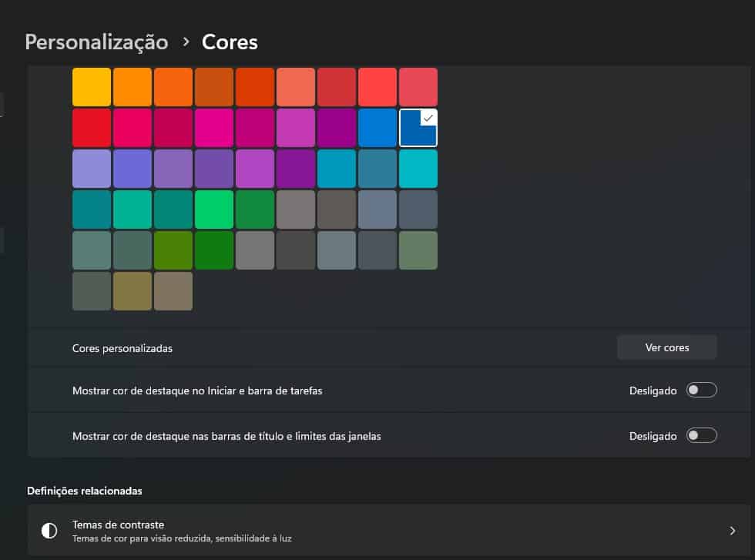Image resolution: width=755 pixels, height=560 pixels.
Task: Choose the pale lavender swatch starting the third row
Action: 92,169
